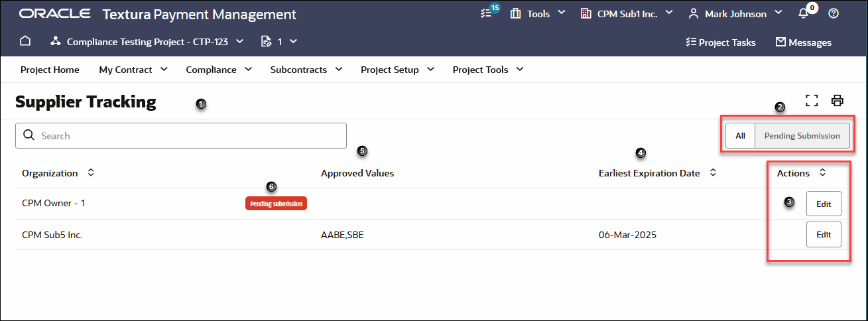Open the task list icon with badge 15
Screen dimensions: 868x321
click(487, 13)
